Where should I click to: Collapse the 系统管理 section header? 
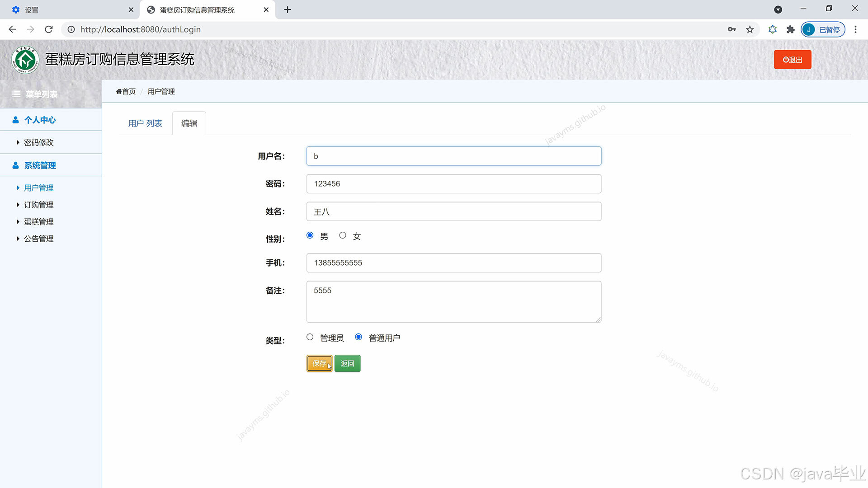tap(51, 165)
